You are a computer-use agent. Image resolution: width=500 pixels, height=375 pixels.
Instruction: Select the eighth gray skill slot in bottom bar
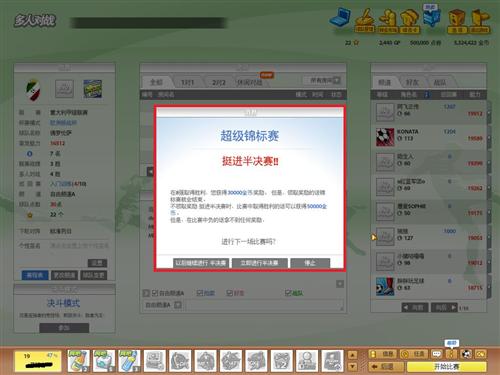coord(332,361)
